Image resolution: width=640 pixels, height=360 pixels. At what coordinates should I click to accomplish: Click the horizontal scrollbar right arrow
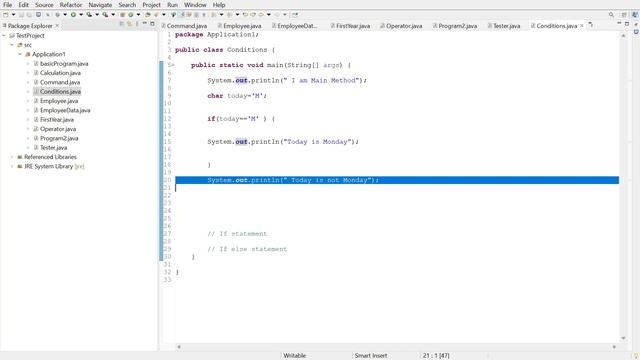pyautogui.click(x=614, y=347)
